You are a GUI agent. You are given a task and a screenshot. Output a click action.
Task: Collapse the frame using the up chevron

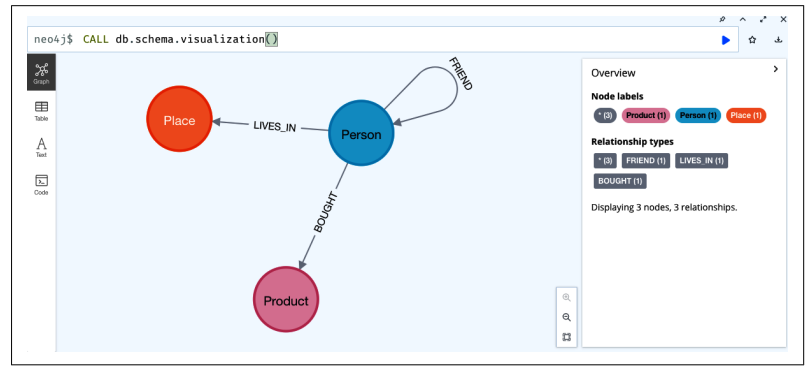[x=743, y=19]
